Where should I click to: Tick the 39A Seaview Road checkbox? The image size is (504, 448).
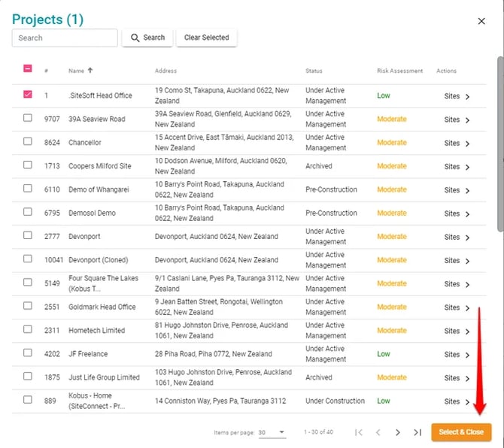[x=28, y=118]
